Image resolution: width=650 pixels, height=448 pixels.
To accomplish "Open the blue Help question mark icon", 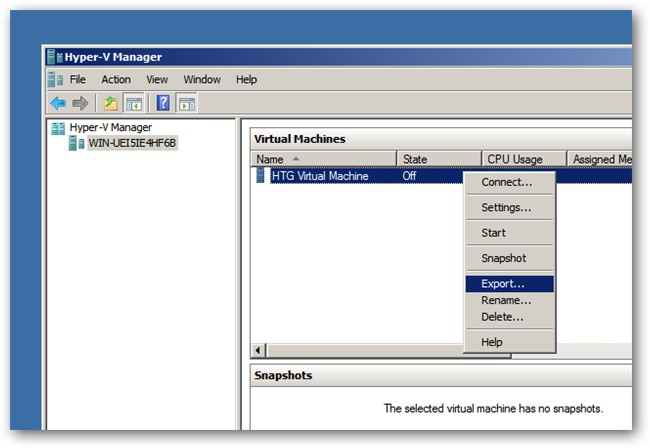I will click(x=163, y=103).
